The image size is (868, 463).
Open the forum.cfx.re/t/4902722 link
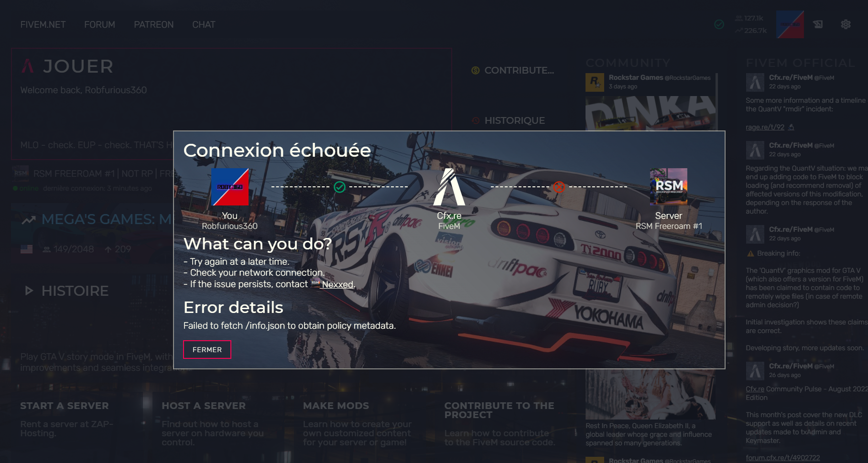(782, 458)
